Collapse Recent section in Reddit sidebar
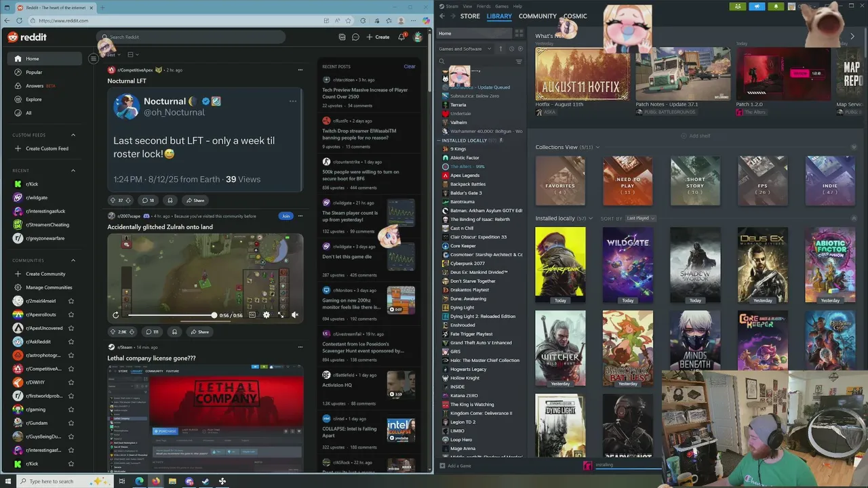Screen dimensions: 868x488 coord(73,171)
